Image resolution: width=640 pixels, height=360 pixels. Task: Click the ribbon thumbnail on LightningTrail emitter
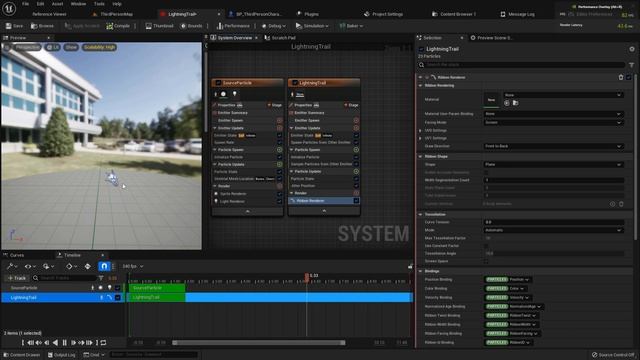pyautogui.click(x=300, y=94)
